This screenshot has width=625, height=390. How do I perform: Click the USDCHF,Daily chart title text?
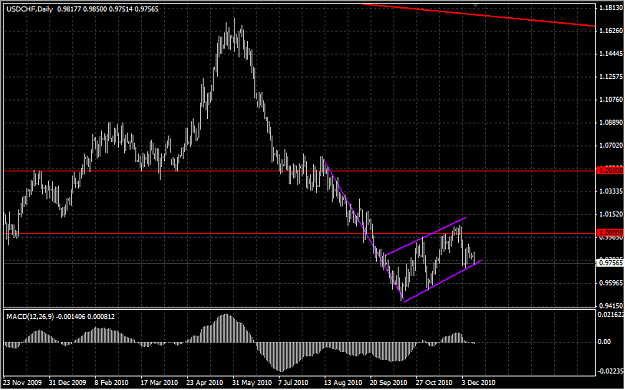(x=29, y=9)
